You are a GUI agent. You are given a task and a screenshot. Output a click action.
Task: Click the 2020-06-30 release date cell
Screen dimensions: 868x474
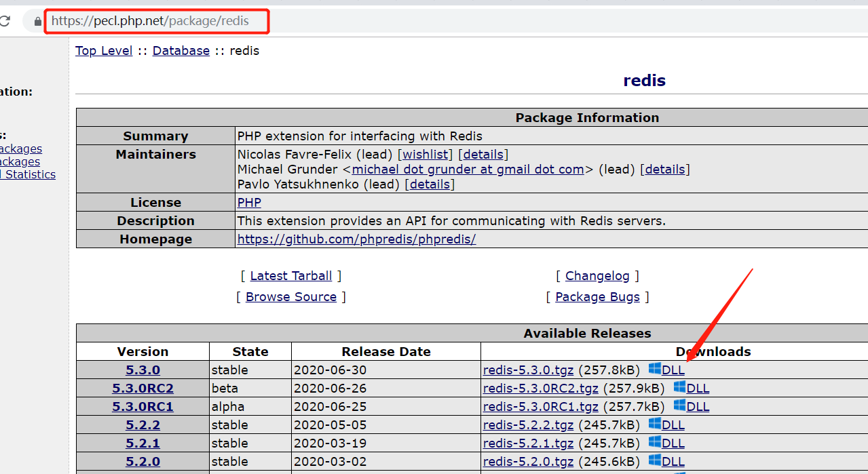pyautogui.click(x=386, y=370)
